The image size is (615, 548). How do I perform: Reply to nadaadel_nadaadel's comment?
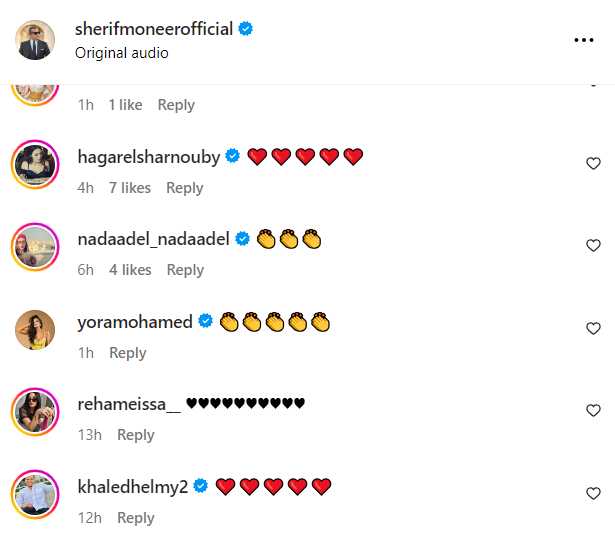coord(185,270)
